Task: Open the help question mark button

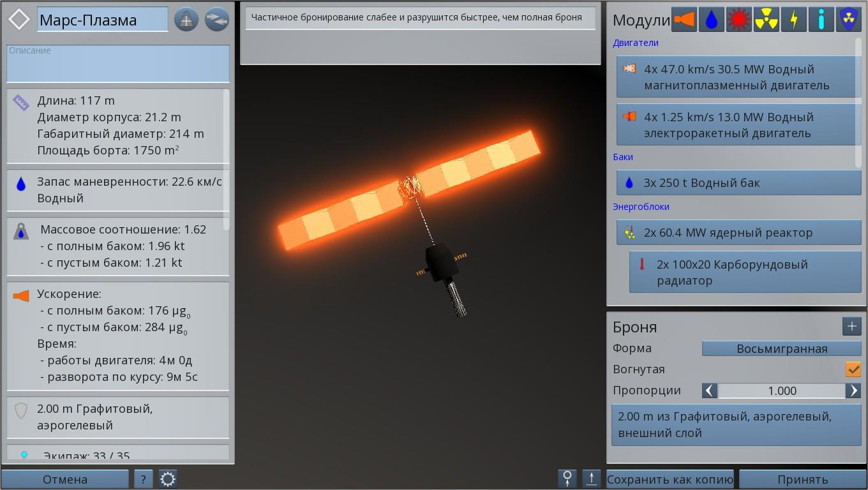Action: [x=143, y=479]
